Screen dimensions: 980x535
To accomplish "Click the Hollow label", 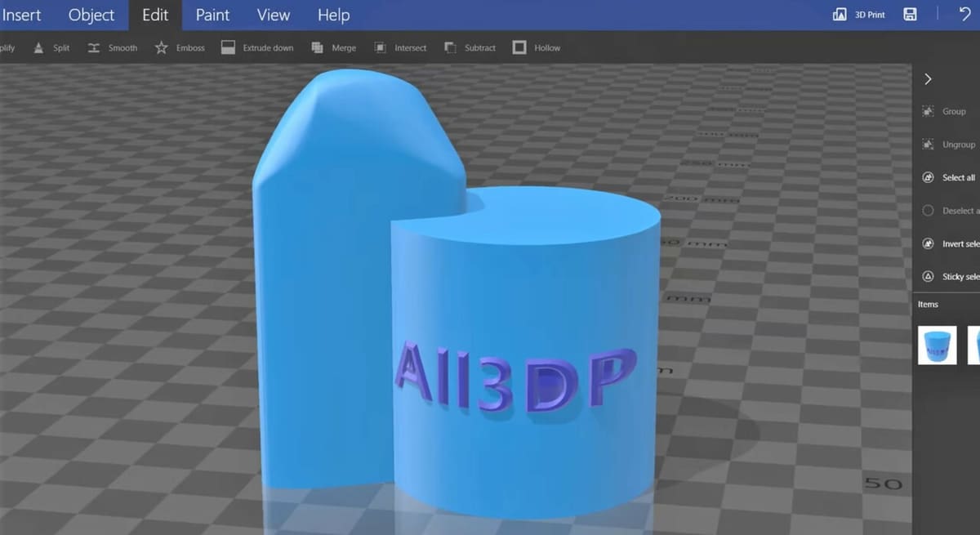I will click(x=547, y=48).
